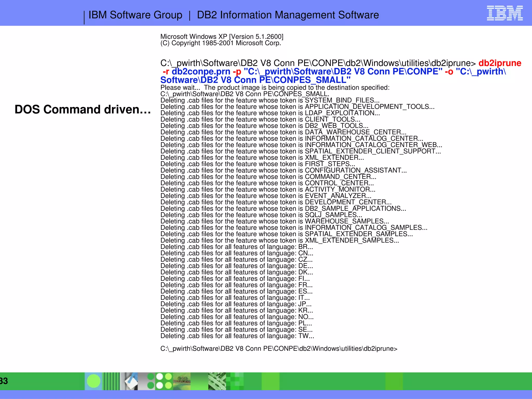Click the language KR deletion line
Viewport: 532px width, 399px height.
coord(237,310)
